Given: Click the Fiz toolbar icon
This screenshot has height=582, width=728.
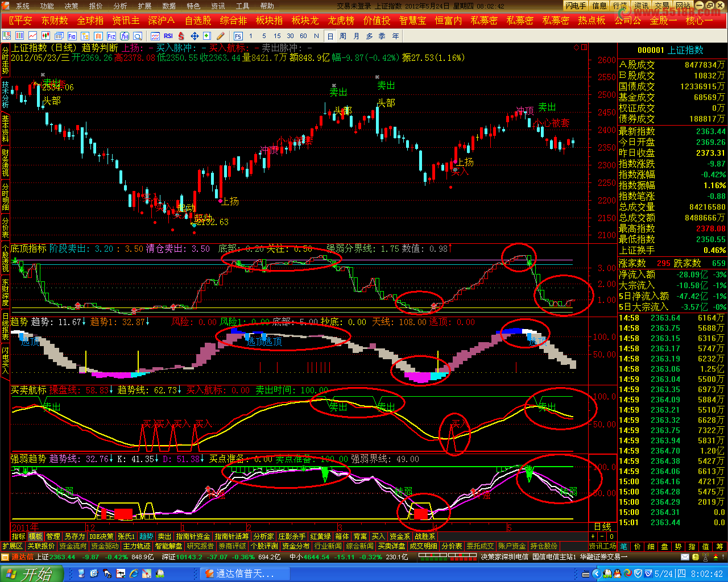Looking at the screenshot, I should pyautogui.click(x=111, y=36).
